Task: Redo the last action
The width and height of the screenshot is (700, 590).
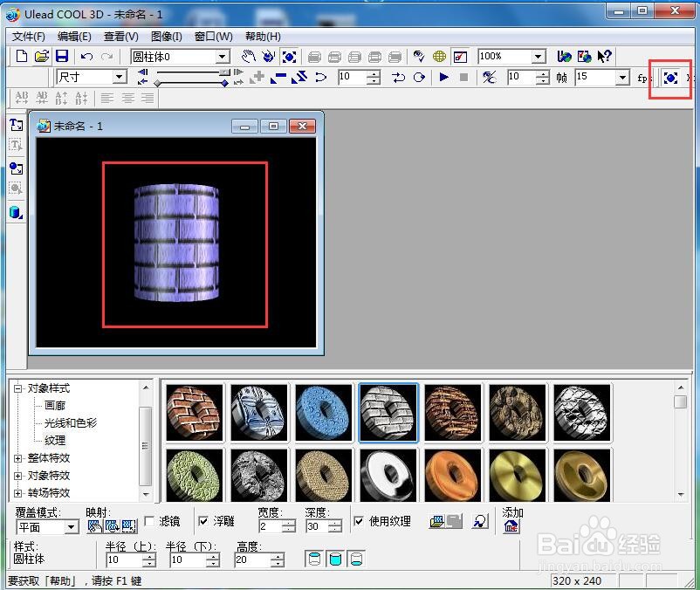Action: pos(107,56)
